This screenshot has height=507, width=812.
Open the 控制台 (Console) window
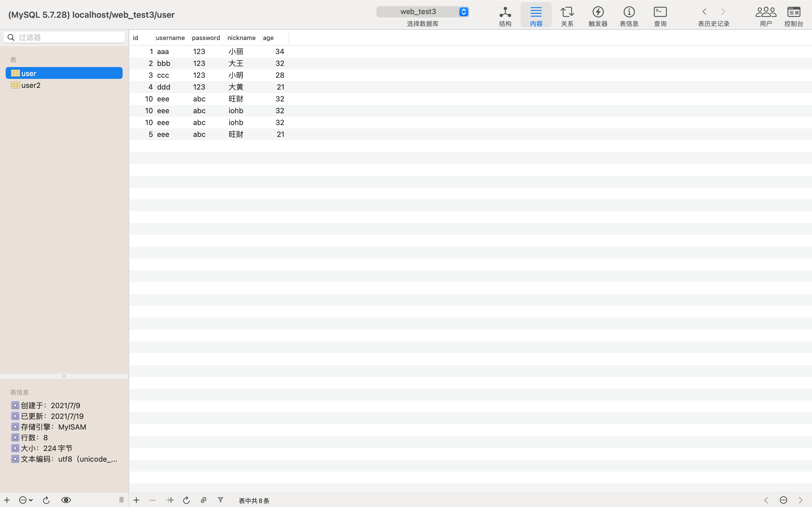click(x=794, y=15)
